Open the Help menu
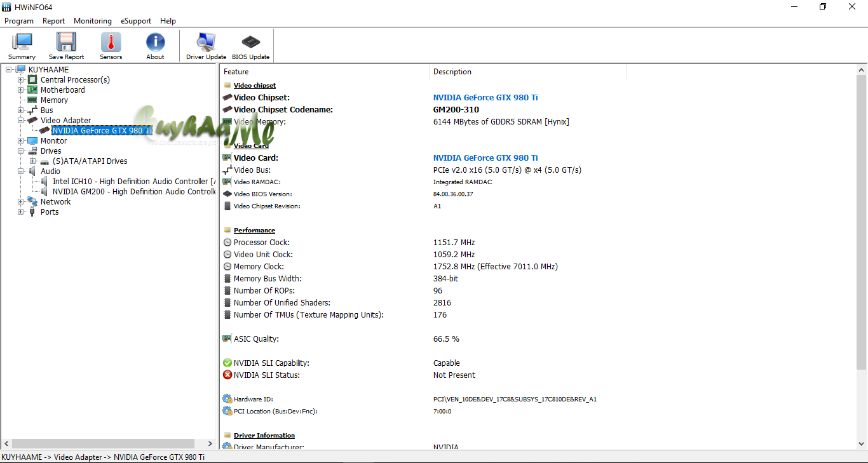The height and width of the screenshot is (463, 868). [x=168, y=20]
